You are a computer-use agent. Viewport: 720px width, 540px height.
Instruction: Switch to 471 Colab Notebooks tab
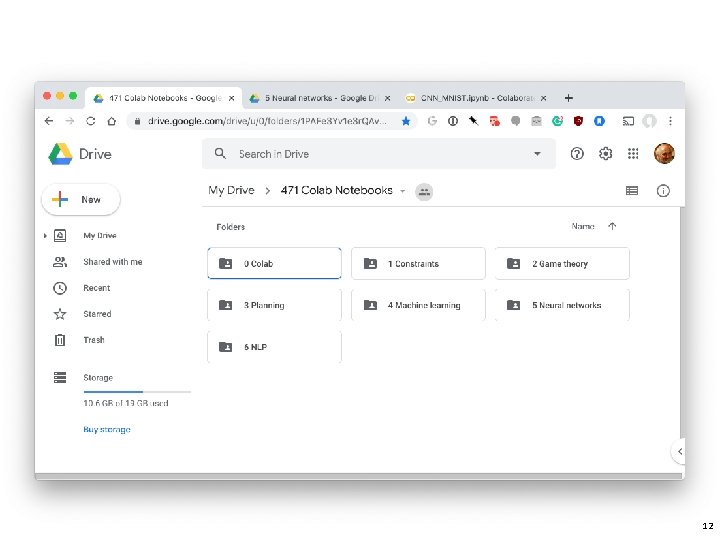click(x=164, y=98)
